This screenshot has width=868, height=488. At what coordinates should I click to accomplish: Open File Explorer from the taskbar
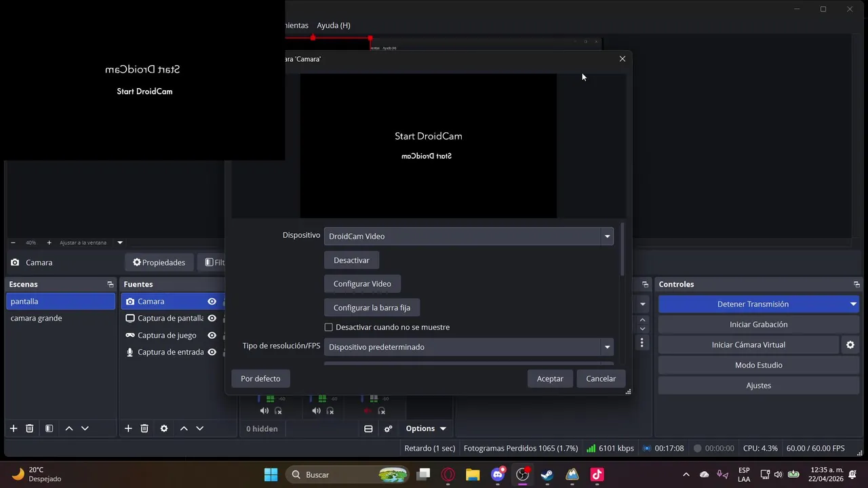[x=473, y=474]
